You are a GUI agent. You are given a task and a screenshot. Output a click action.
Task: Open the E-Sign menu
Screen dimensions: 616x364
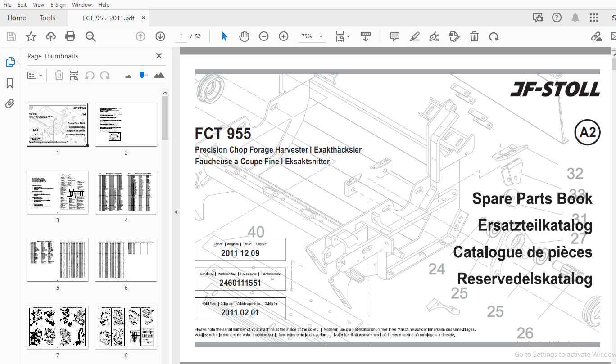pos(58,5)
